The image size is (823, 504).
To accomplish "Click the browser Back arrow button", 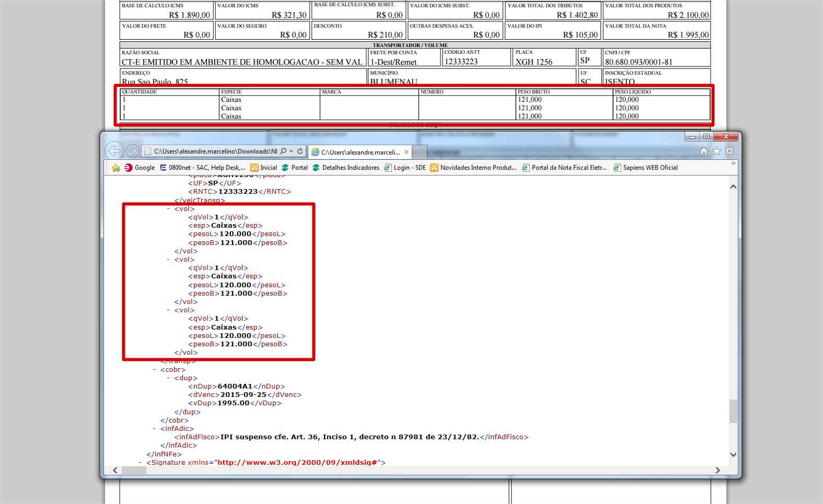I will point(114,151).
